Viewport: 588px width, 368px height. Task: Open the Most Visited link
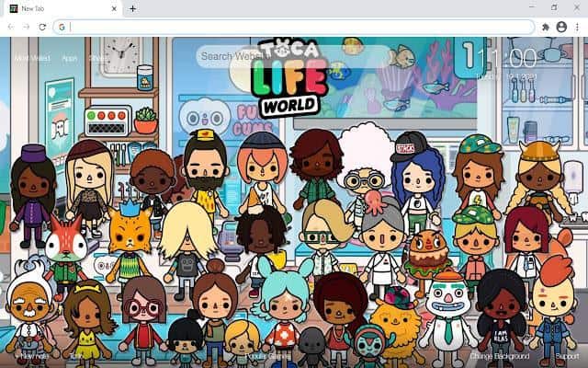(x=32, y=58)
